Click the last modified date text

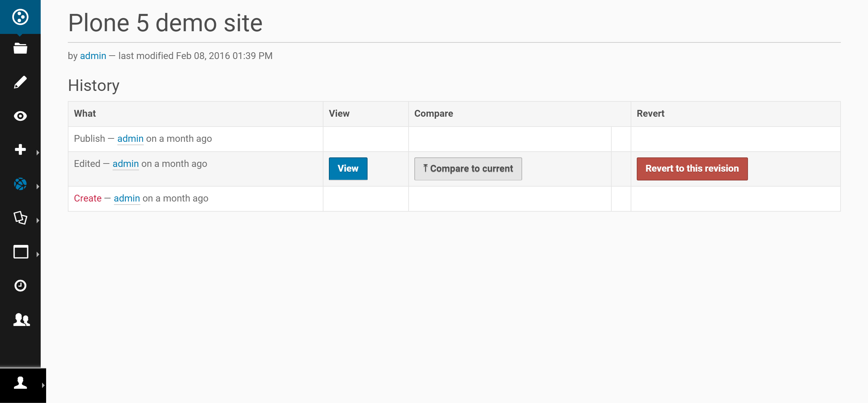(x=195, y=56)
